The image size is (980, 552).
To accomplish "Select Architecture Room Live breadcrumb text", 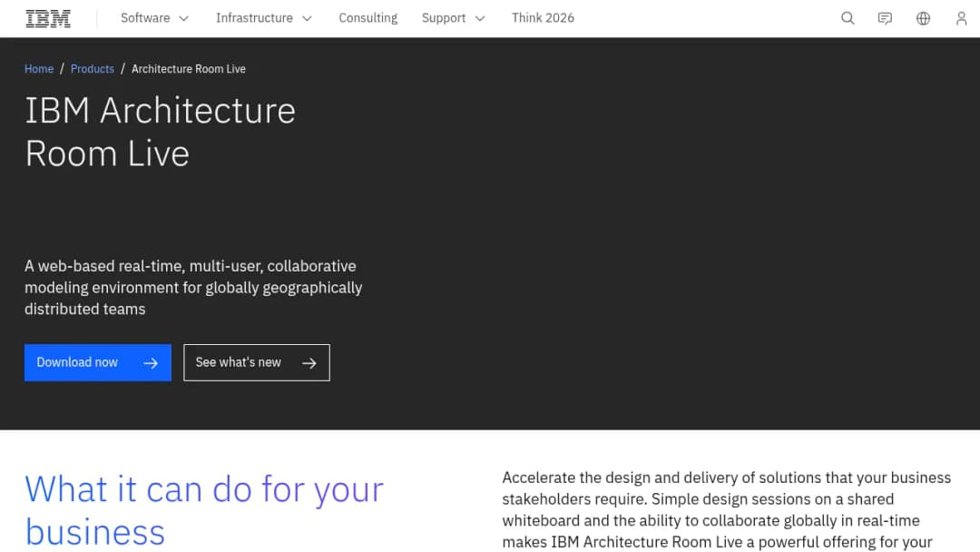I will pos(188,69).
